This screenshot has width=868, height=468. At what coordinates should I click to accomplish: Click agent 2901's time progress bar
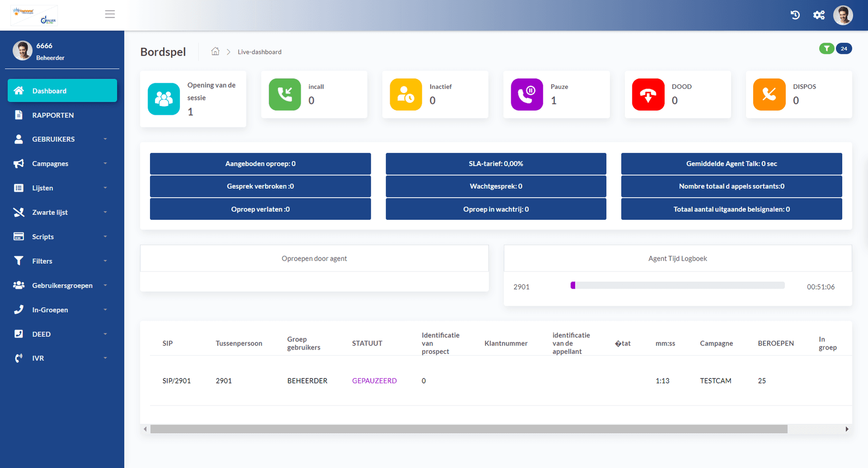coord(677,285)
